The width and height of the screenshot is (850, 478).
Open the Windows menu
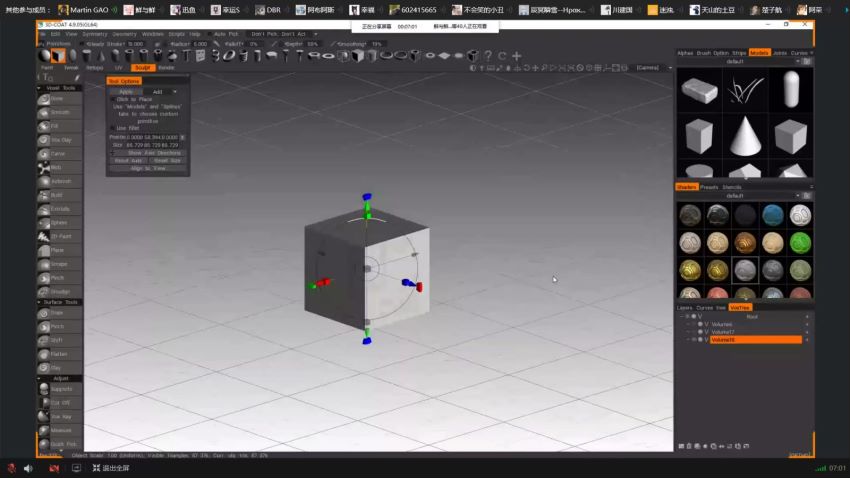tap(152, 34)
